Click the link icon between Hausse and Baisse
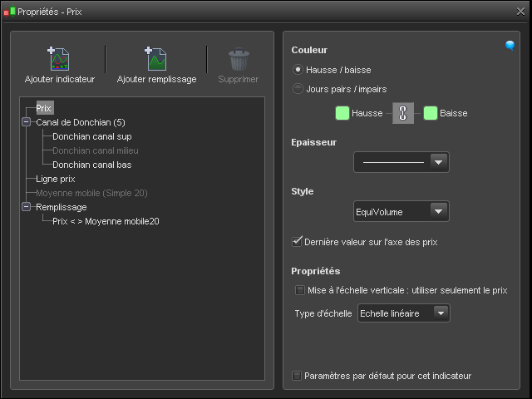Screen dimensions: 532x399 click(x=403, y=113)
